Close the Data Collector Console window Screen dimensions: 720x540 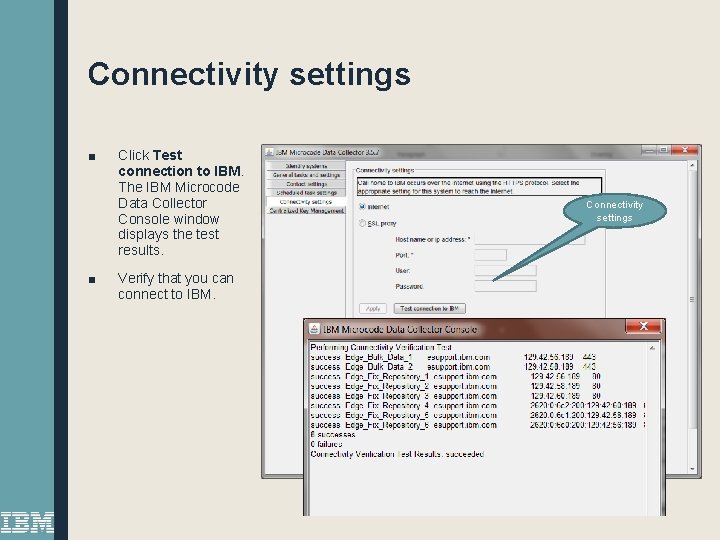pos(644,326)
